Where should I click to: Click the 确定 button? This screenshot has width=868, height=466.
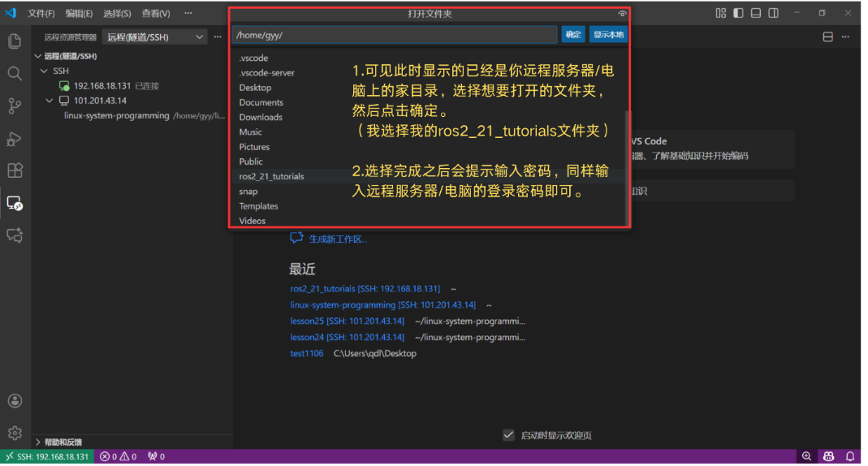(573, 34)
